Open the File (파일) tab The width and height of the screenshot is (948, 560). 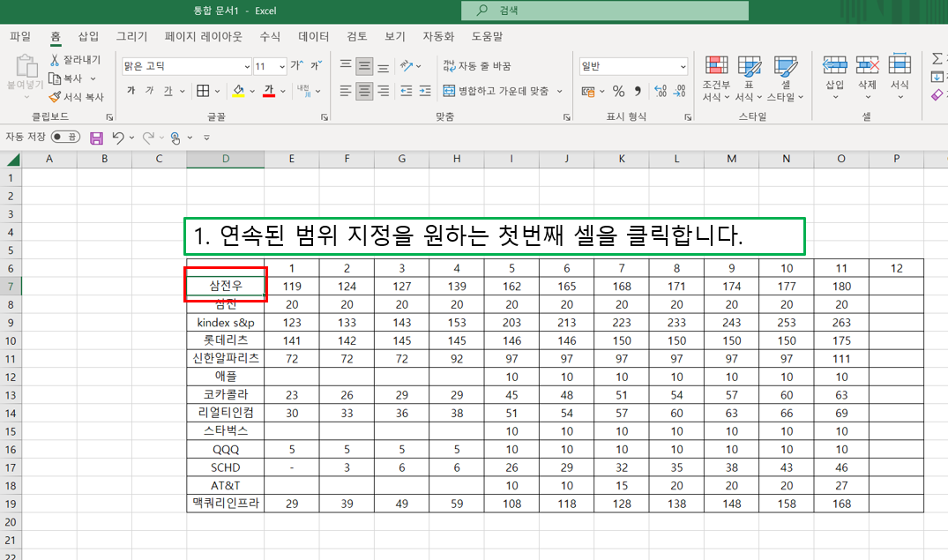(20, 36)
